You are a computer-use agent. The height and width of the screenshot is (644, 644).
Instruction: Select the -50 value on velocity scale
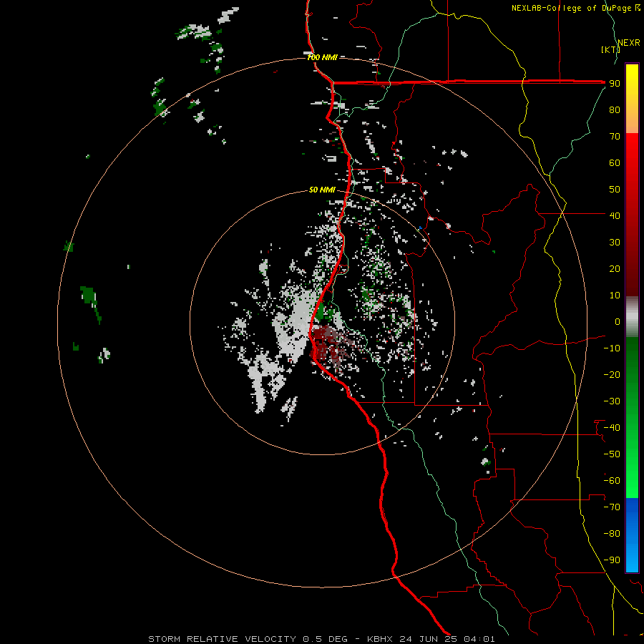[x=612, y=454]
